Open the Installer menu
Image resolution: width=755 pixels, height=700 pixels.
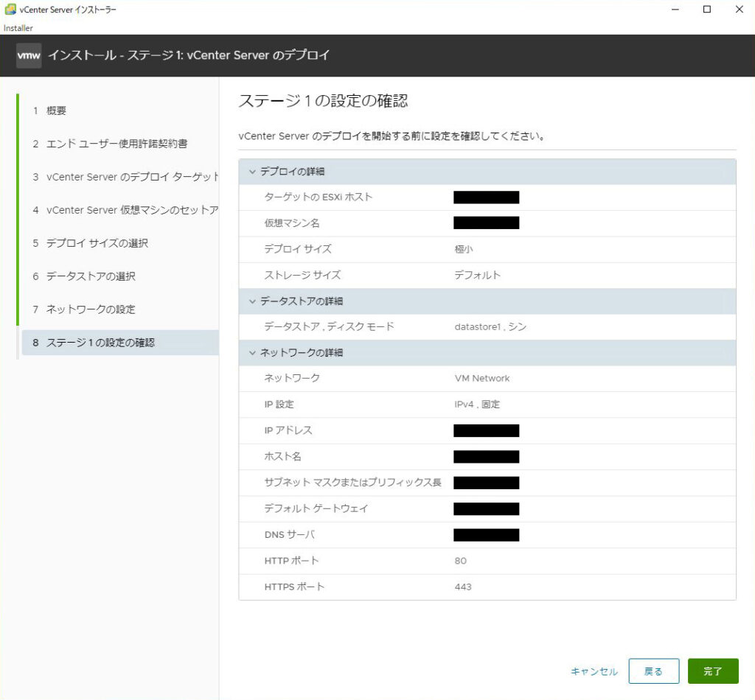coord(18,28)
